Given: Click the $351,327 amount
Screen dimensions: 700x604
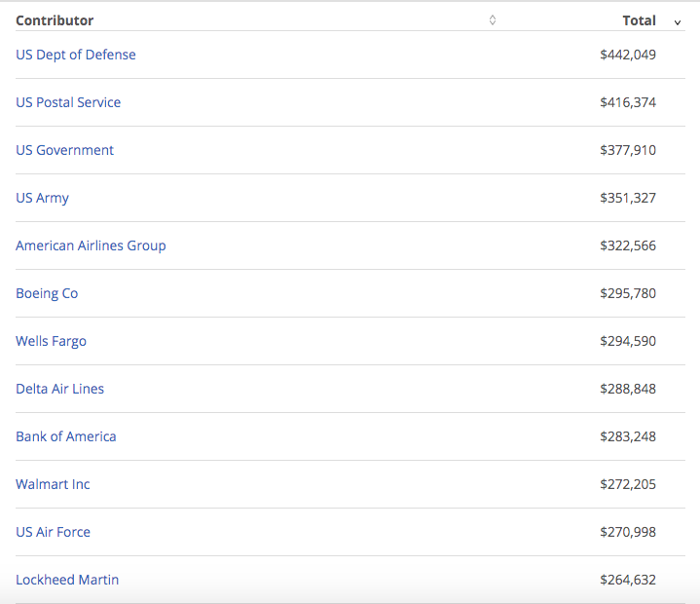Looking at the screenshot, I should coord(628,198).
